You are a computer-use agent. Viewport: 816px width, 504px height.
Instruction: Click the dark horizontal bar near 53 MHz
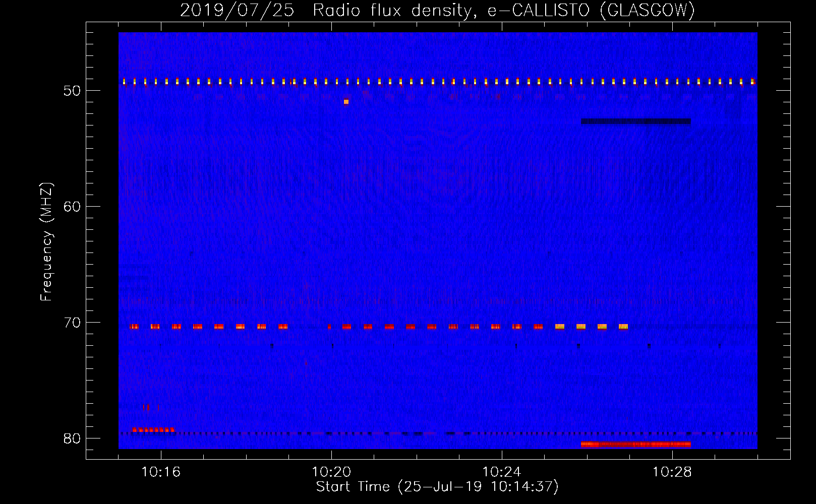[x=635, y=121]
